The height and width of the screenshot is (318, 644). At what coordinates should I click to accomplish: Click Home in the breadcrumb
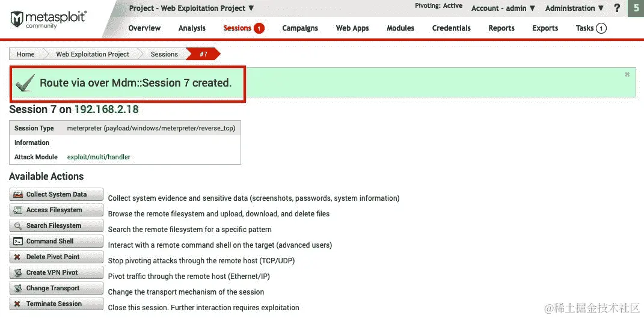click(25, 54)
